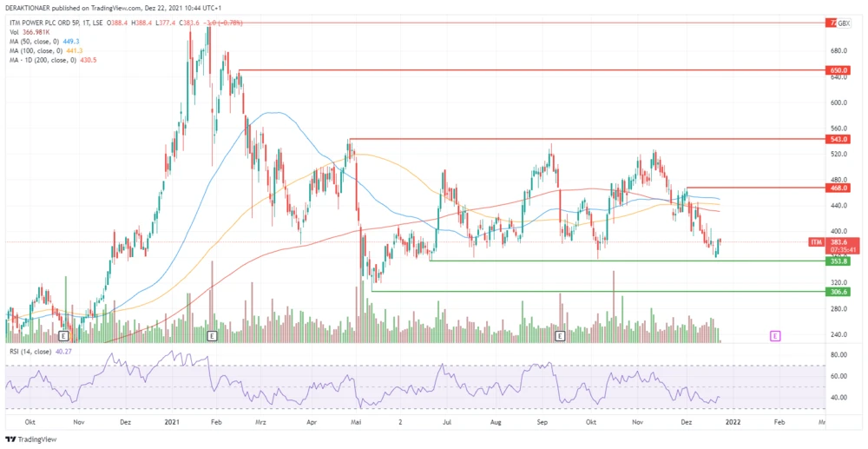The width and height of the screenshot is (868, 449).
Task: Click the 240.0 tick on the price axis
Action: click(x=837, y=334)
